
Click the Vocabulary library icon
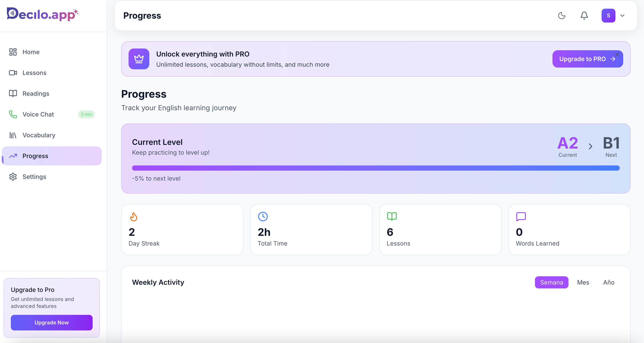coord(13,135)
